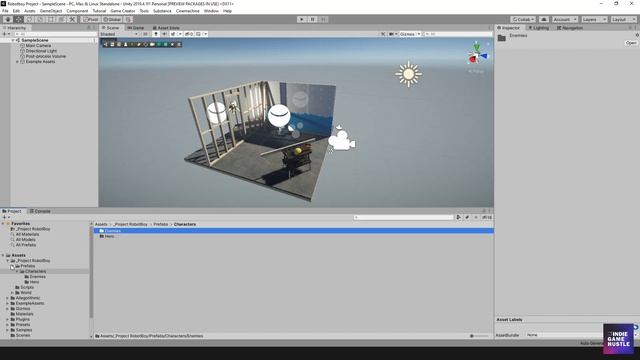This screenshot has height=360, width=640.
Task: Open the Game Creator menu
Action: coord(122,11)
